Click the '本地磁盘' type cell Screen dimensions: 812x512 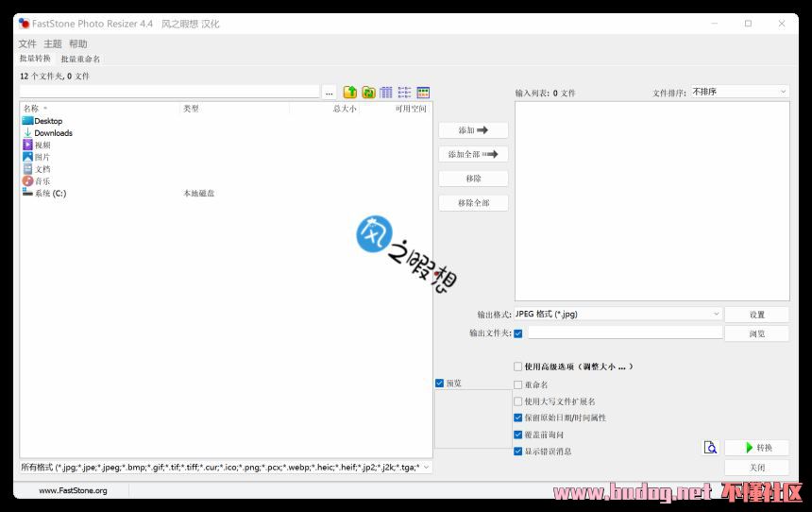point(199,194)
